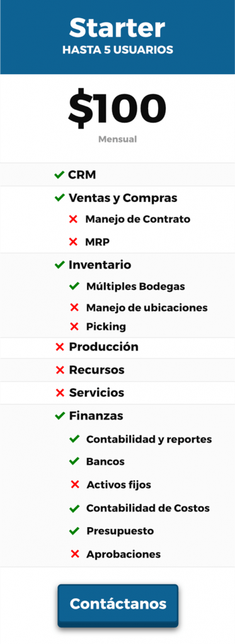Select the Inventario feature heading
Screen dimensions: 235x644
point(100,265)
